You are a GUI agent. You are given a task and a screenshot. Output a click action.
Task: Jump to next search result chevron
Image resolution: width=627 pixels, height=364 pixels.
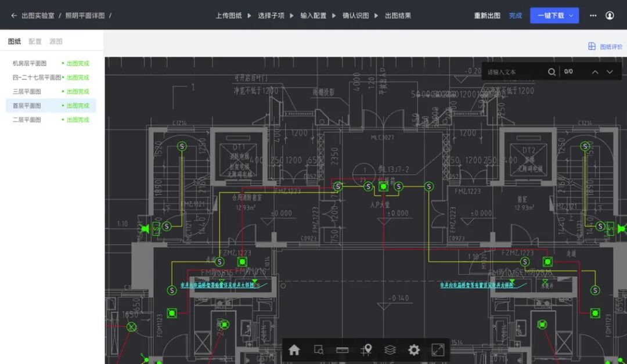pyautogui.click(x=610, y=72)
